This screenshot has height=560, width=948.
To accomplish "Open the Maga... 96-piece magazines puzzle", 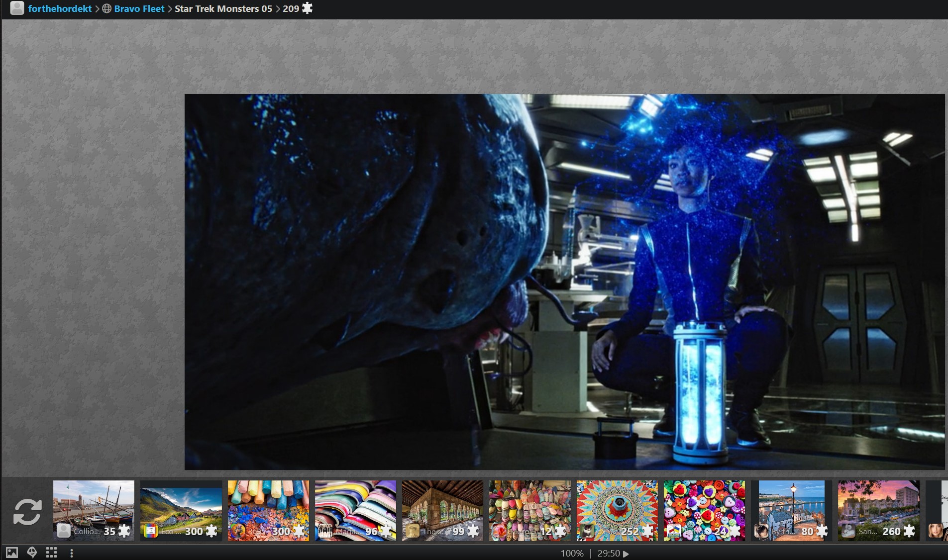I will coord(355,510).
